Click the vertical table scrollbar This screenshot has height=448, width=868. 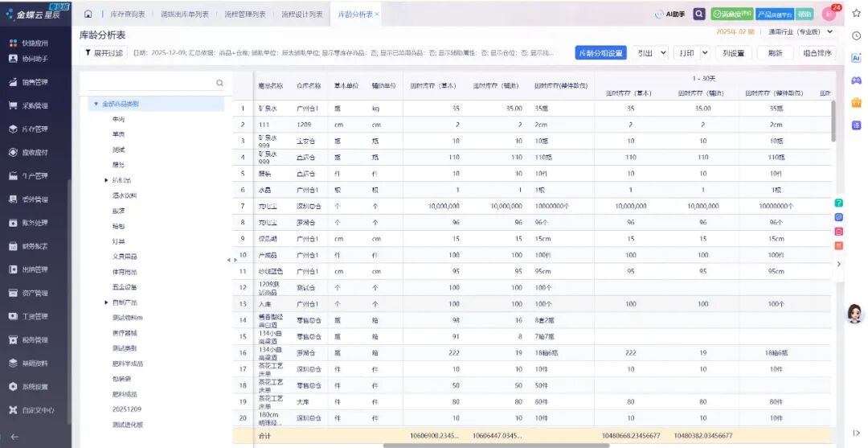833,121
